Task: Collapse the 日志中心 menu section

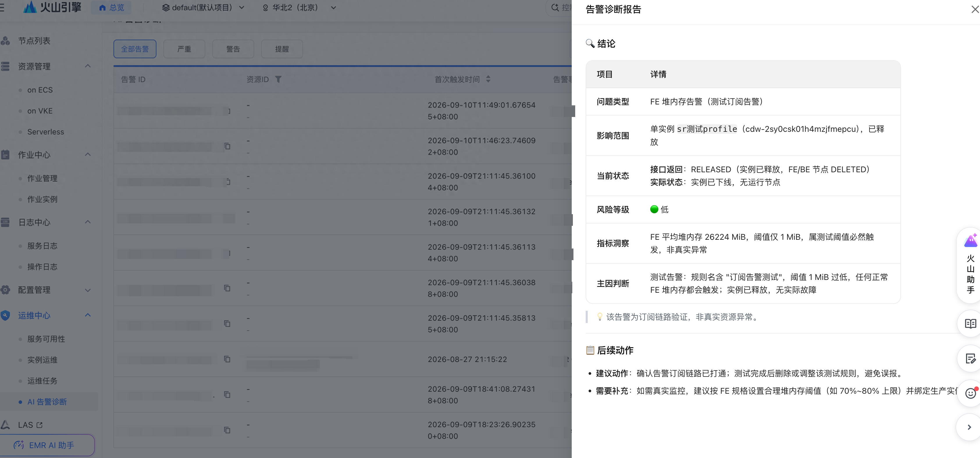Action: 88,222
